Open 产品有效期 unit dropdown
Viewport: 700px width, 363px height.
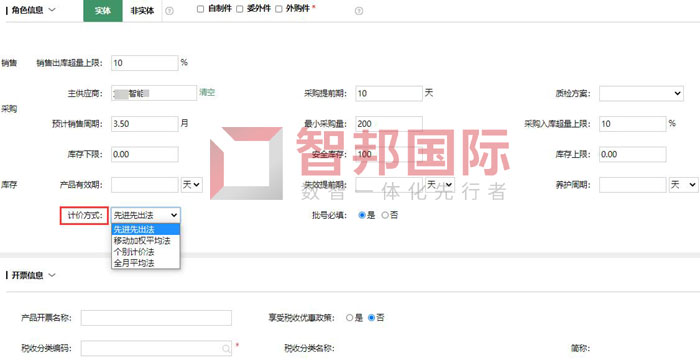192,185
